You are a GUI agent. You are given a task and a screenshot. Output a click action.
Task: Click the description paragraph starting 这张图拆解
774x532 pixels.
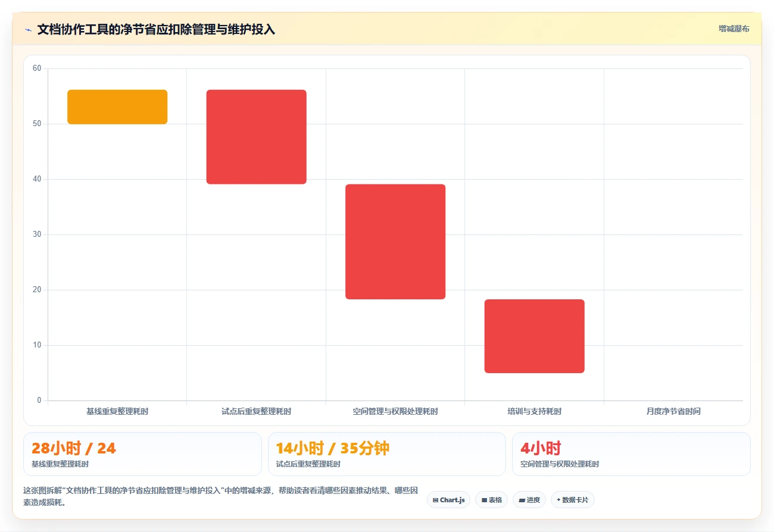click(x=220, y=496)
